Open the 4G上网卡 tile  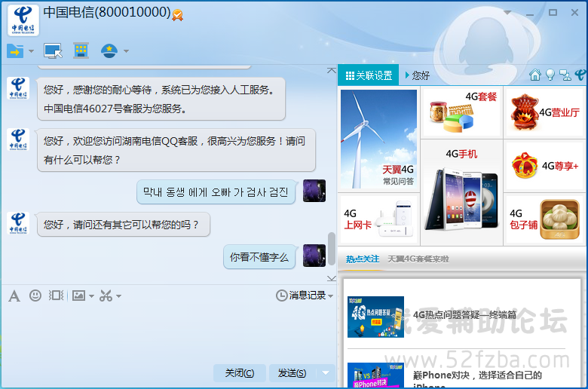[378, 219]
